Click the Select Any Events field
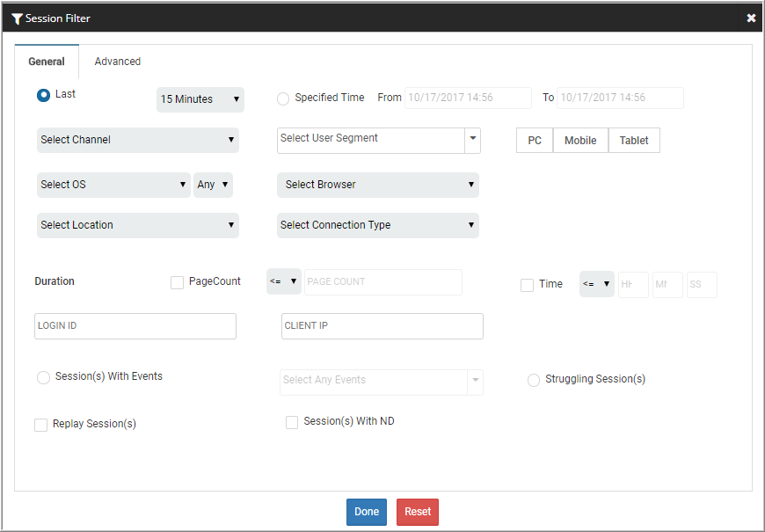 tap(374, 383)
